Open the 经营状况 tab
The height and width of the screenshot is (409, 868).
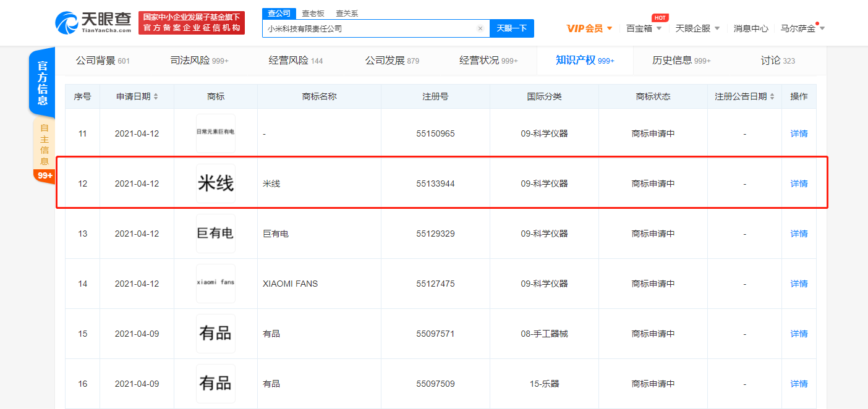[488, 61]
